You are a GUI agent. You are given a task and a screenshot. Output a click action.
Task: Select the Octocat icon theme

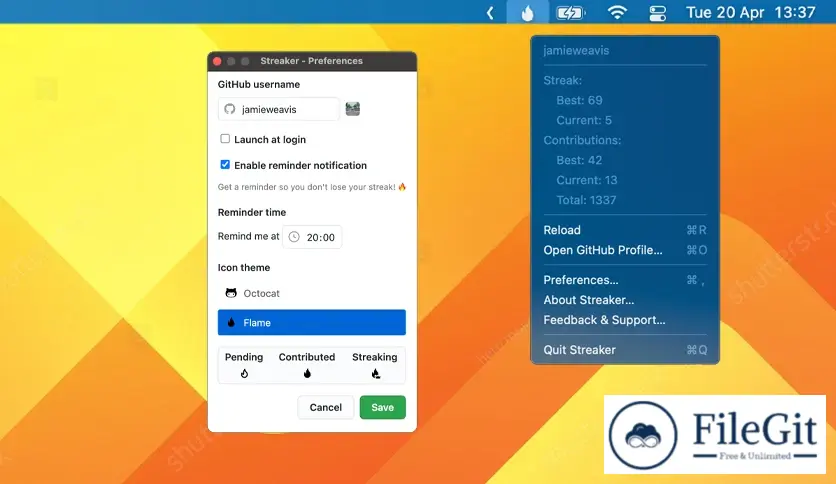tap(311, 293)
